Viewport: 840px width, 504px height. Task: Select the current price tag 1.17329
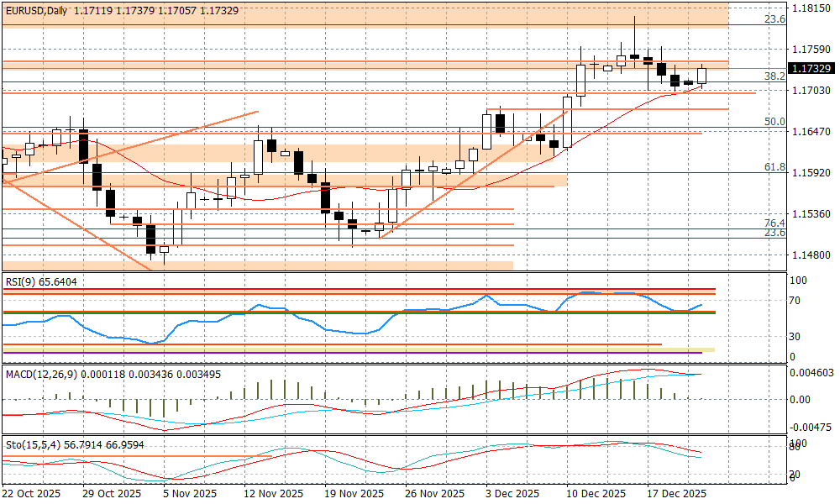pos(811,69)
